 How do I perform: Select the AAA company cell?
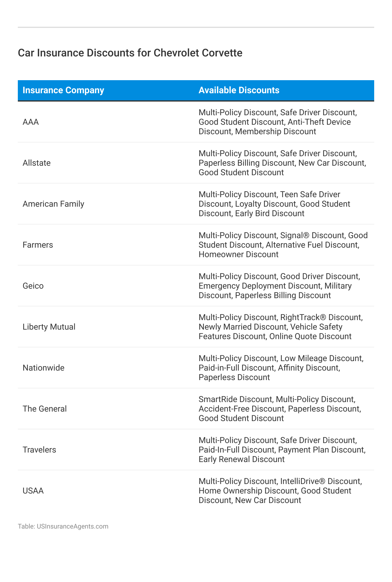[x=31, y=122]
